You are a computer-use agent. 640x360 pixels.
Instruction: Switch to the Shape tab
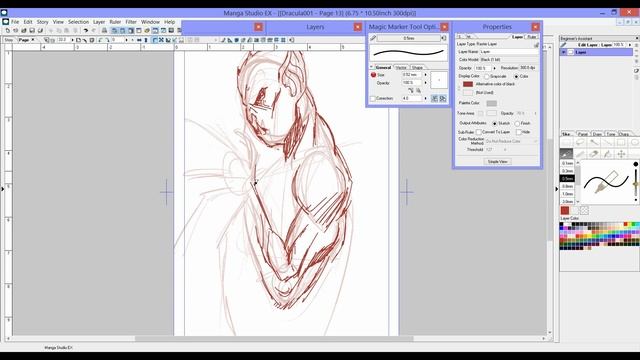pyautogui.click(x=417, y=67)
